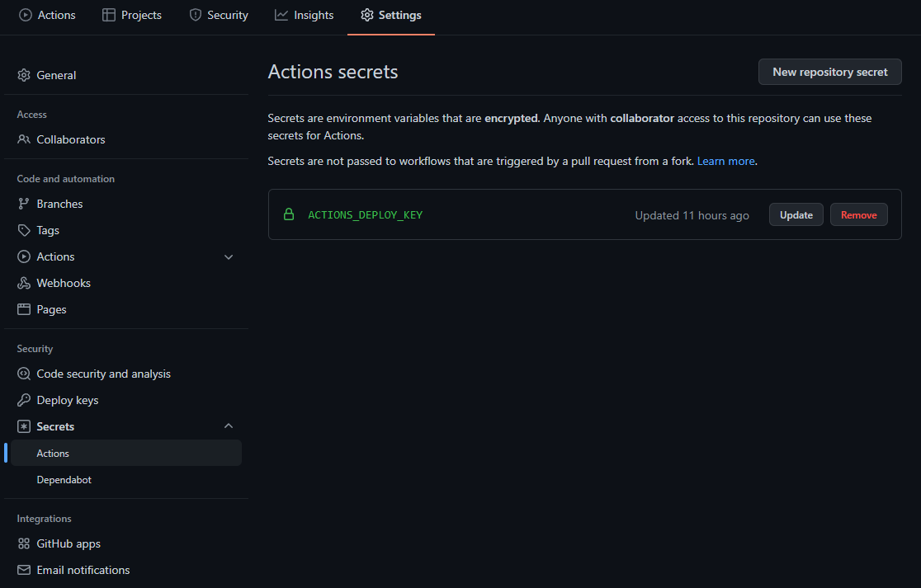Click the Email notifications envelope icon
Image resolution: width=921 pixels, height=588 pixels.
24,570
